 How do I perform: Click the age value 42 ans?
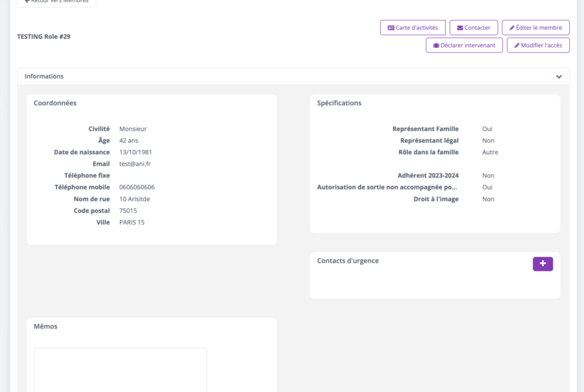tap(128, 140)
